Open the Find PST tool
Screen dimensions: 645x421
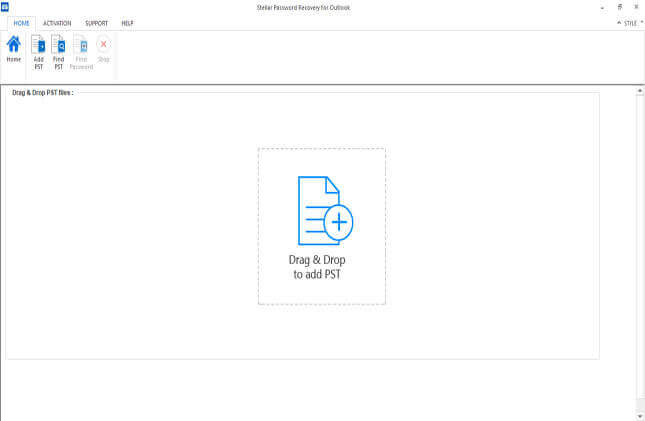pyautogui.click(x=59, y=50)
